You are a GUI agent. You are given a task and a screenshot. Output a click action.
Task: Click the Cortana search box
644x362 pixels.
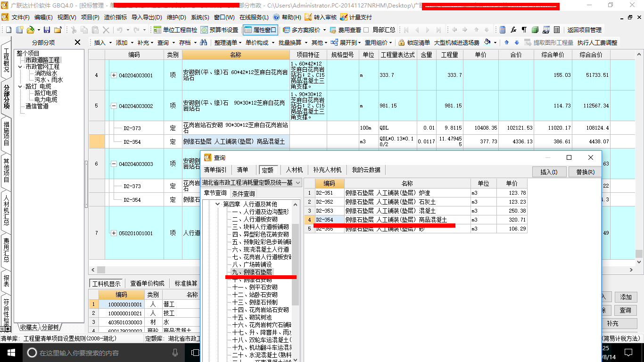click(x=104, y=353)
